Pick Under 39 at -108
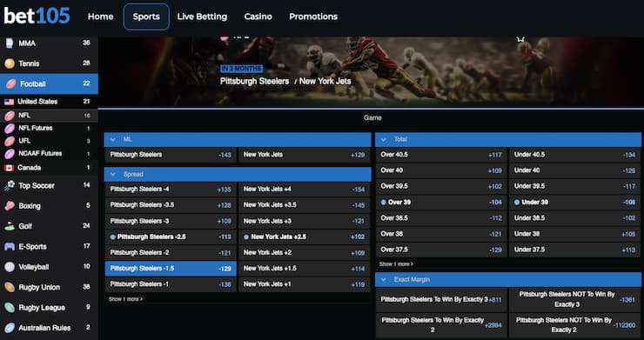Image resolution: width=644 pixels, height=340 pixels. [575, 203]
